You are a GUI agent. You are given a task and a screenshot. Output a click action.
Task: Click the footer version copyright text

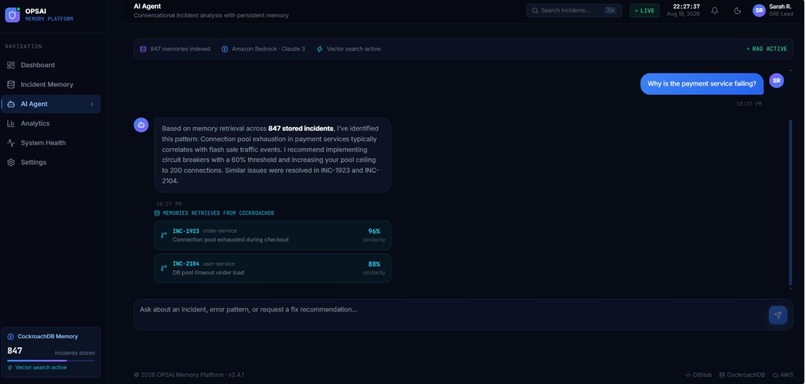(189, 375)
